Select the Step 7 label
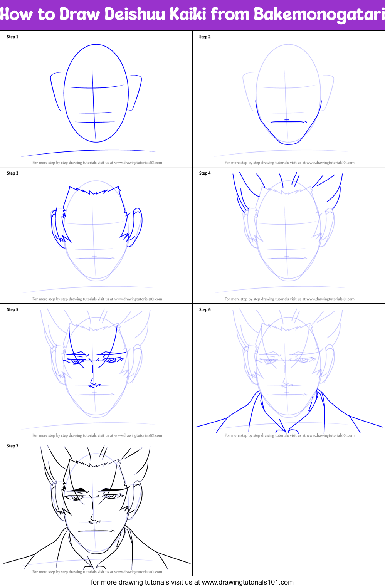The height and width of the screenshot is (588, 385). tap(12, 446)
